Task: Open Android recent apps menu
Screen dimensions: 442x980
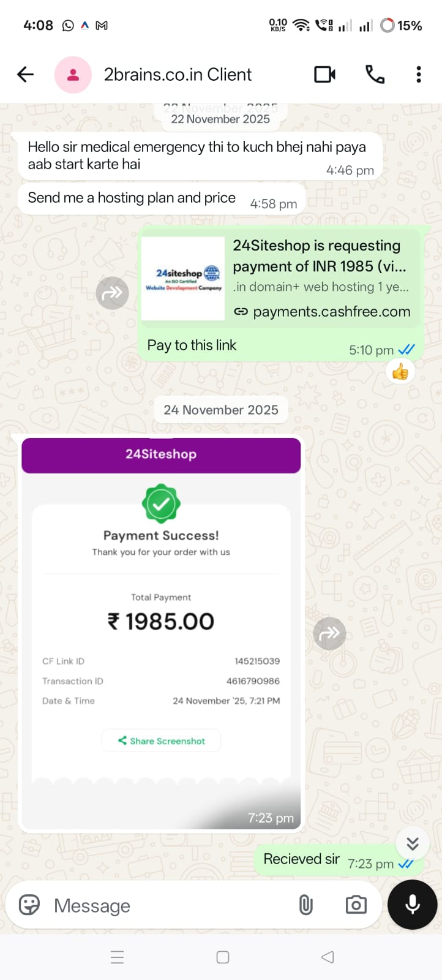Action: (117, 957)
